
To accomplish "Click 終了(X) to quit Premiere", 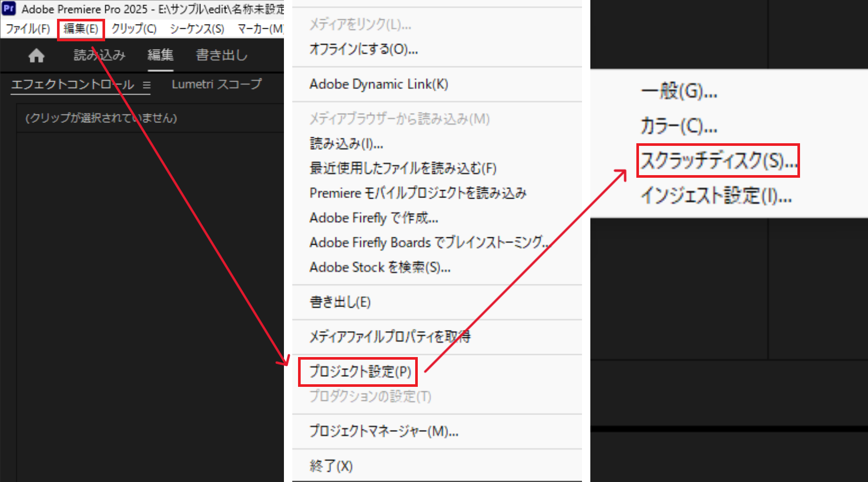I will tap(331, 466).
